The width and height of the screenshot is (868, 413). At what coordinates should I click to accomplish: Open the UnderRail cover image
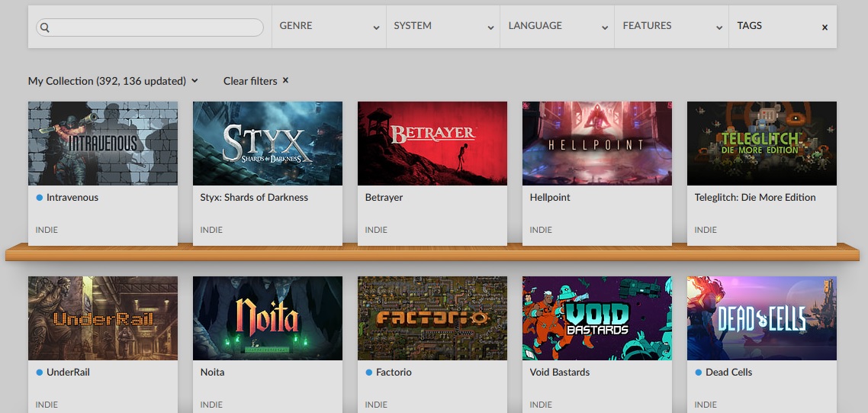(103, 318)
